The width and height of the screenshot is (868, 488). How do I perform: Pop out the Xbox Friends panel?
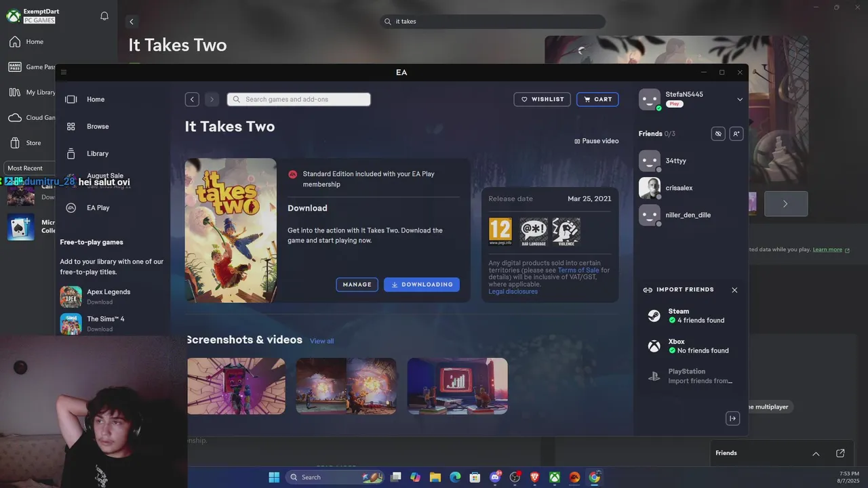840,453
